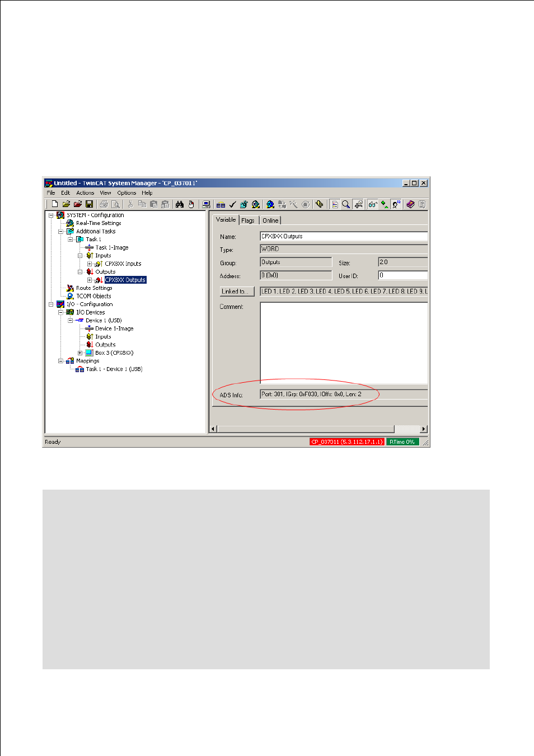Screen dimensions: 534x756
Task: Collapse the I/O - Configuration node
Action: (51, 304)
